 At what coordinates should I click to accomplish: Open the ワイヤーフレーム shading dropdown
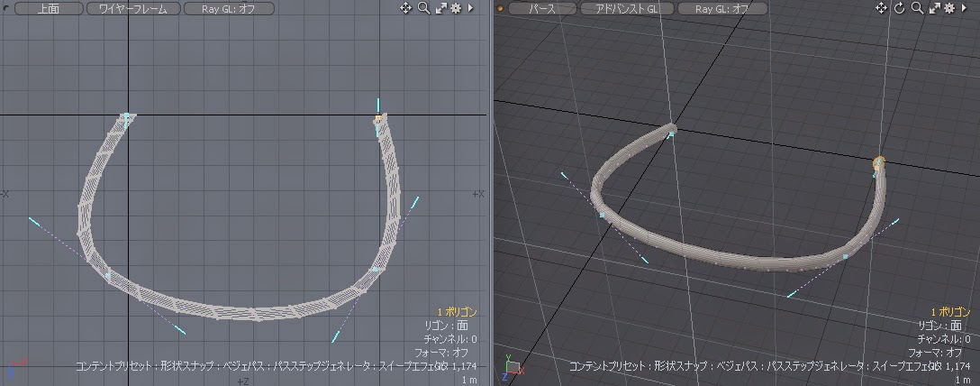(x=133, y=9)
